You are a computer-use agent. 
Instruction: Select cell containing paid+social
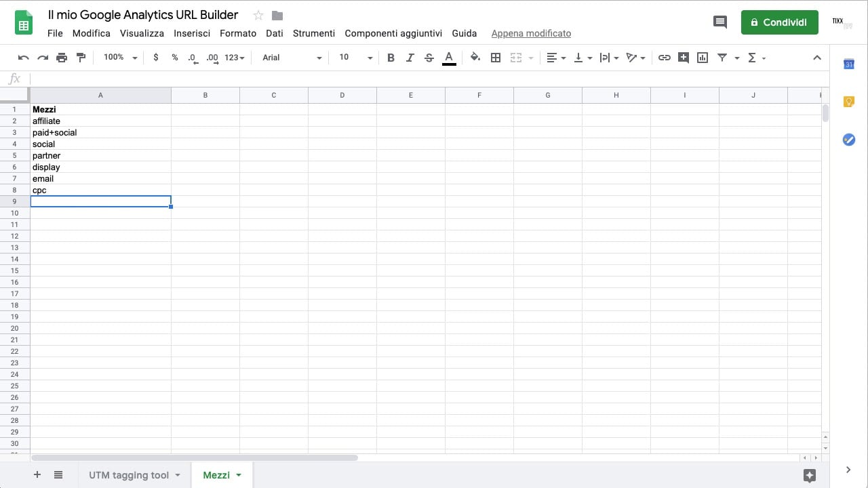(100, 133)
